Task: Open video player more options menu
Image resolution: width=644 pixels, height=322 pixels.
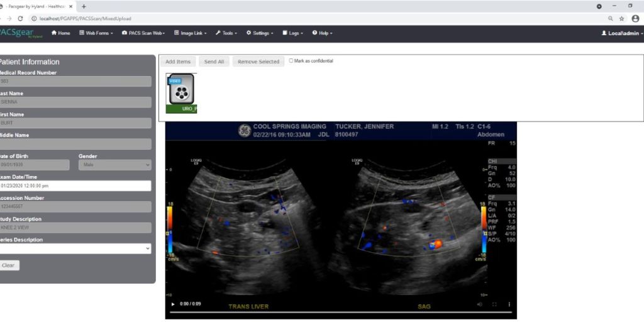Action: (x=509, y=304)
